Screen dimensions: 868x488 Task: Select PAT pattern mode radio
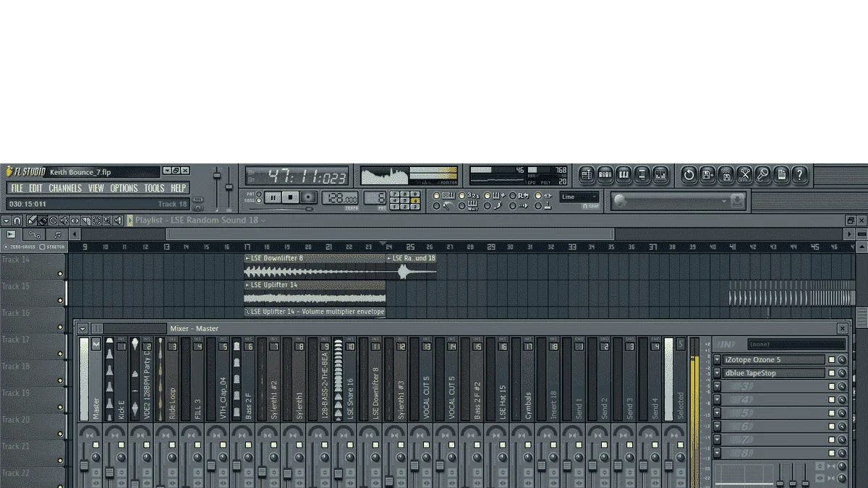259,193
